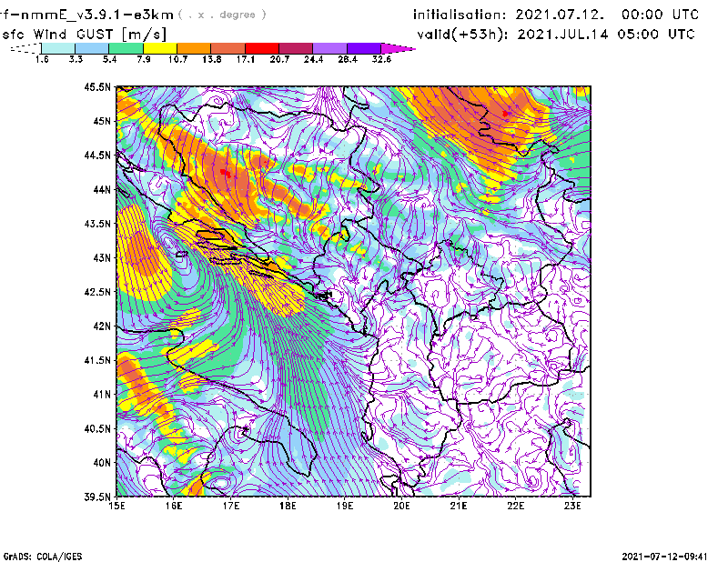728x562 pixels.
Task: Click the "00:00 UTC" initialisation time
Action: [660, 15]
